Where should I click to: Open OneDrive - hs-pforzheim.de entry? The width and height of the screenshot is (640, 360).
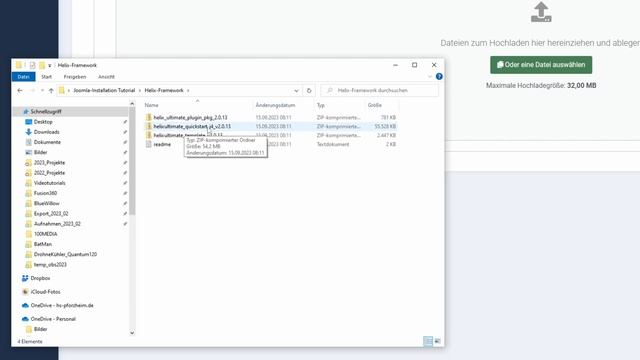(x=62, y=305)
